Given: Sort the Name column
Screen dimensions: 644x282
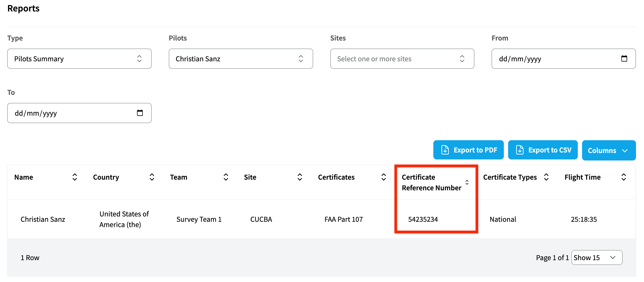Looking at the screenshot, I should click(x=75, y=177).
